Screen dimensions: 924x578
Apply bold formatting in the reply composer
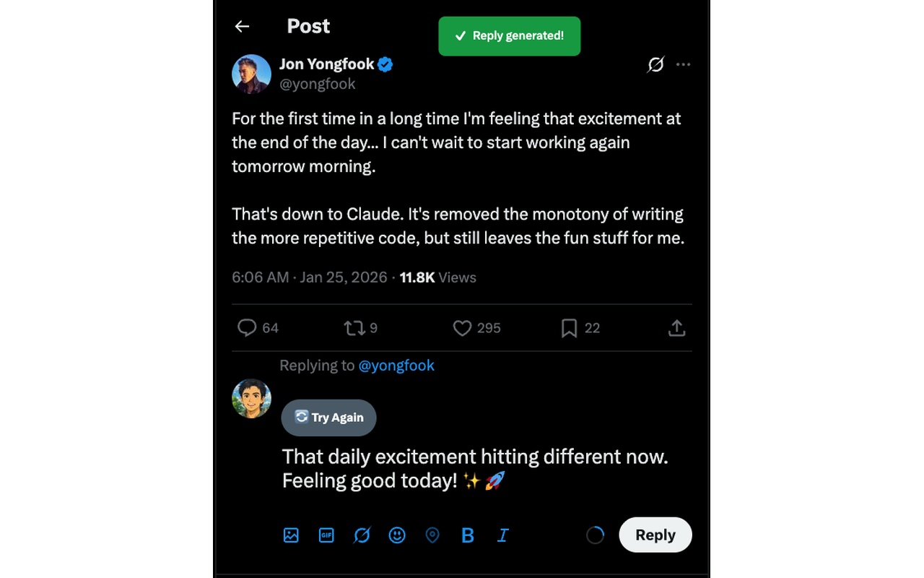[x=467, y=535]
